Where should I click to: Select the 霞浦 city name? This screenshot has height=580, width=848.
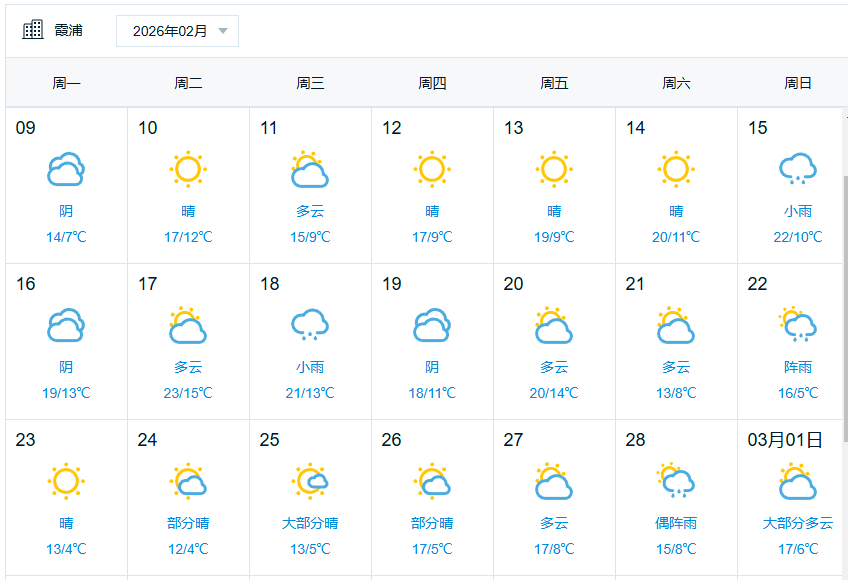(68, 31)
